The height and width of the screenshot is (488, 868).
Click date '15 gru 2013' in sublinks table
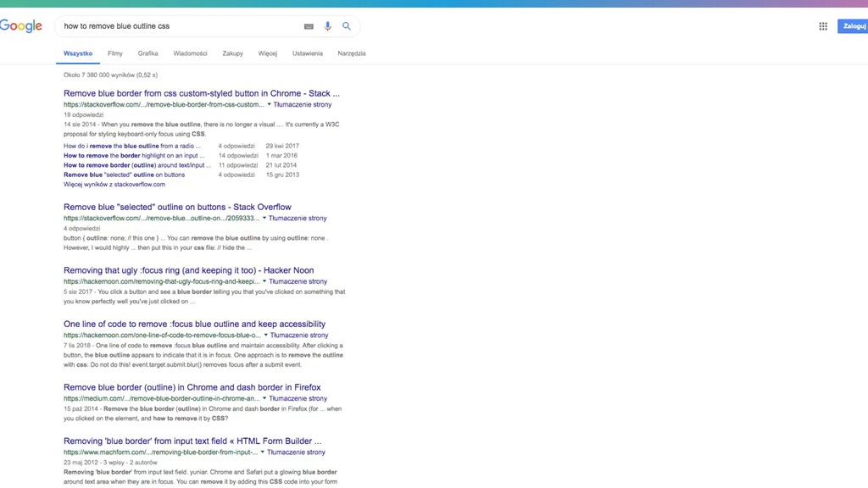point(282,175)
